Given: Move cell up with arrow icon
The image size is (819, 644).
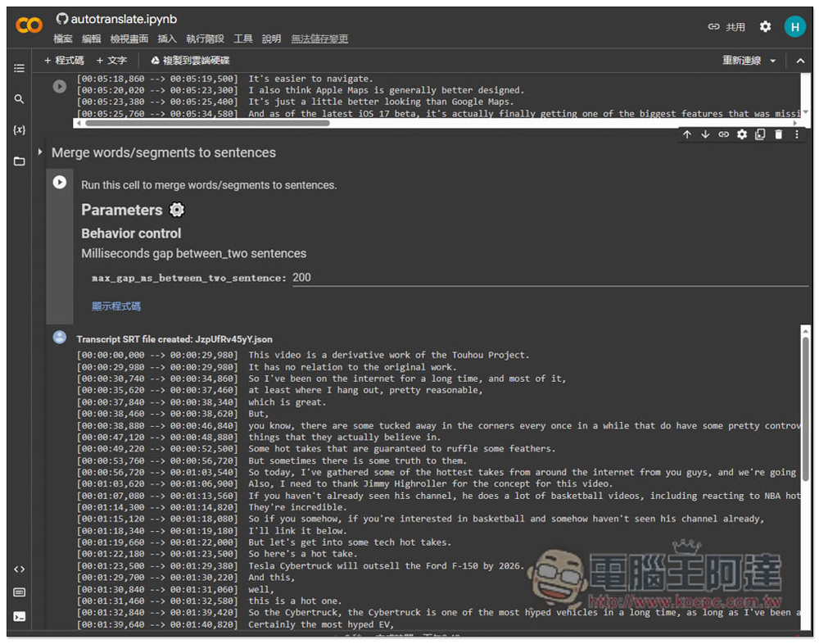Looking at the screenshot, I should (x=687, y=134).
